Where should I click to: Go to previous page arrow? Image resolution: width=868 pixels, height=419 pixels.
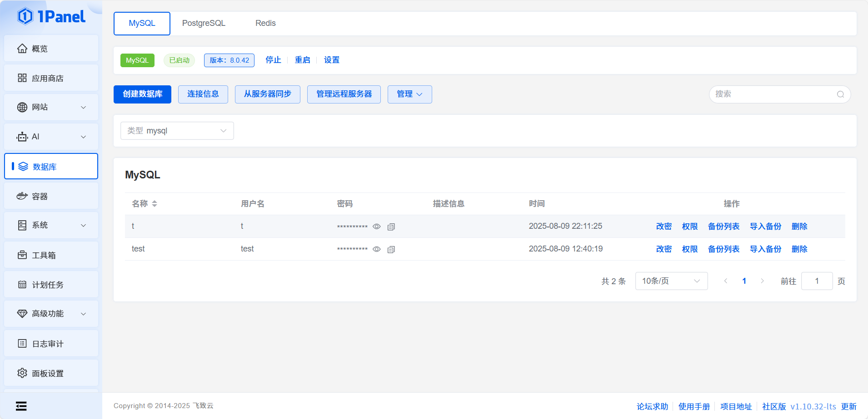(726, 281)
